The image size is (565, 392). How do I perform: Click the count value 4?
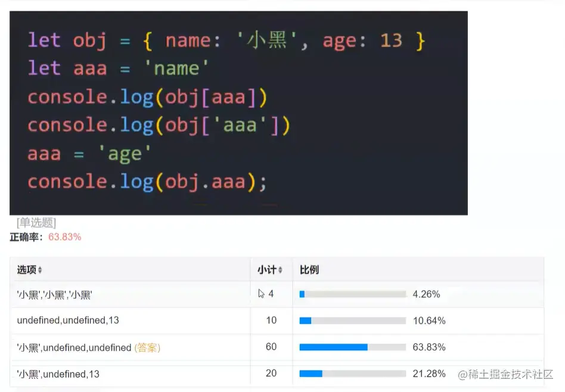click(x=271, y=294)
